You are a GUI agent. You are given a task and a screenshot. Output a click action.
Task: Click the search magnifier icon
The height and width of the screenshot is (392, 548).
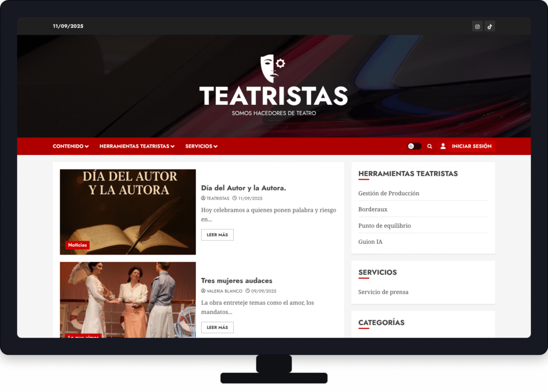point(429,146)
